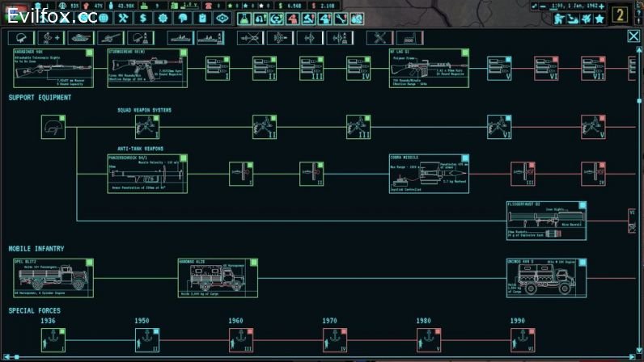Select the Cobra Missile technology card
644x362 pixels.
coord(428,173)
